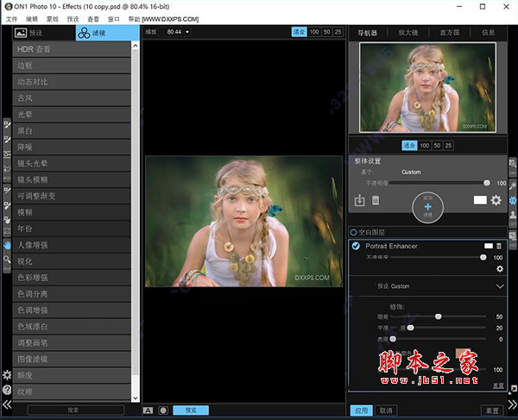Add a filter with plus button
518x420 pixels.
click(428, 207)
